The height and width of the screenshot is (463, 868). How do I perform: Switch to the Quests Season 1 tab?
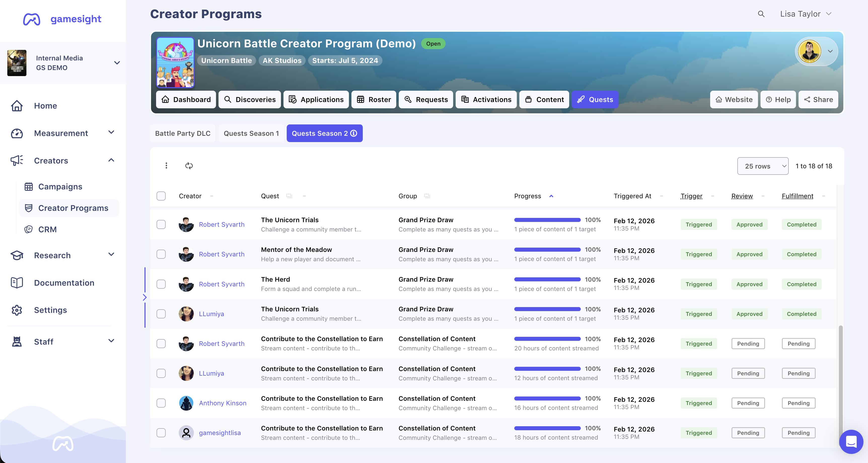tap(251, 133)
